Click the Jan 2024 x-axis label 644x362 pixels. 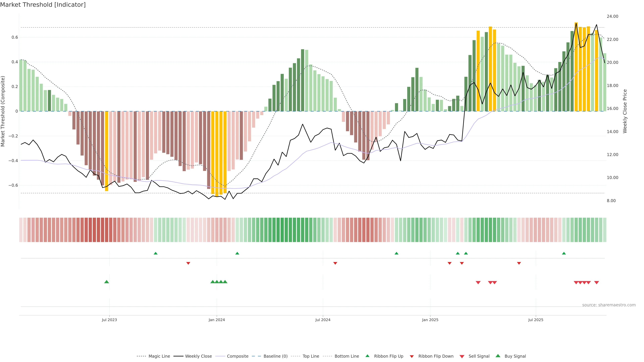point(217,320)
